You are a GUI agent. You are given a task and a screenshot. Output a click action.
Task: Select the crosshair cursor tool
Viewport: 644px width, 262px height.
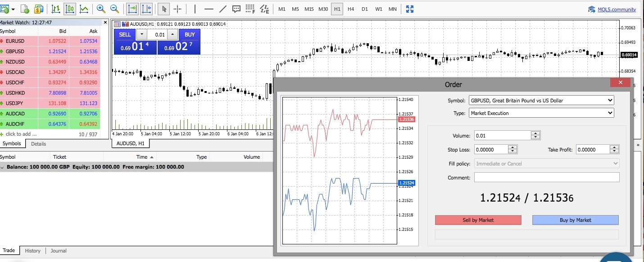point(177,9)
